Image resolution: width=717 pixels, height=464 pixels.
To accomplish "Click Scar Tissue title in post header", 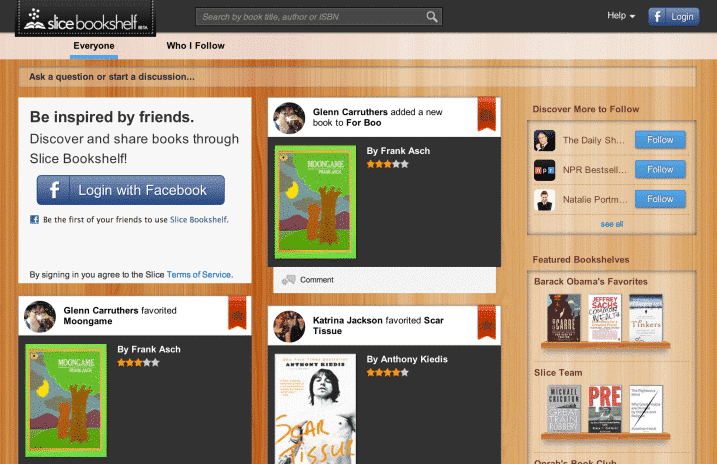I will (x=378, y=325).
